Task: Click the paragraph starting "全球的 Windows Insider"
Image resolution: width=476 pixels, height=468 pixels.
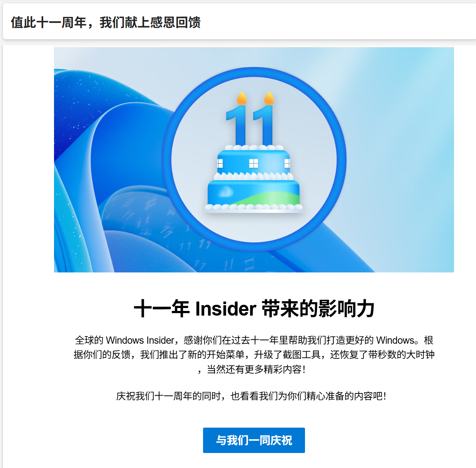Action: click(x=254, y=355)
